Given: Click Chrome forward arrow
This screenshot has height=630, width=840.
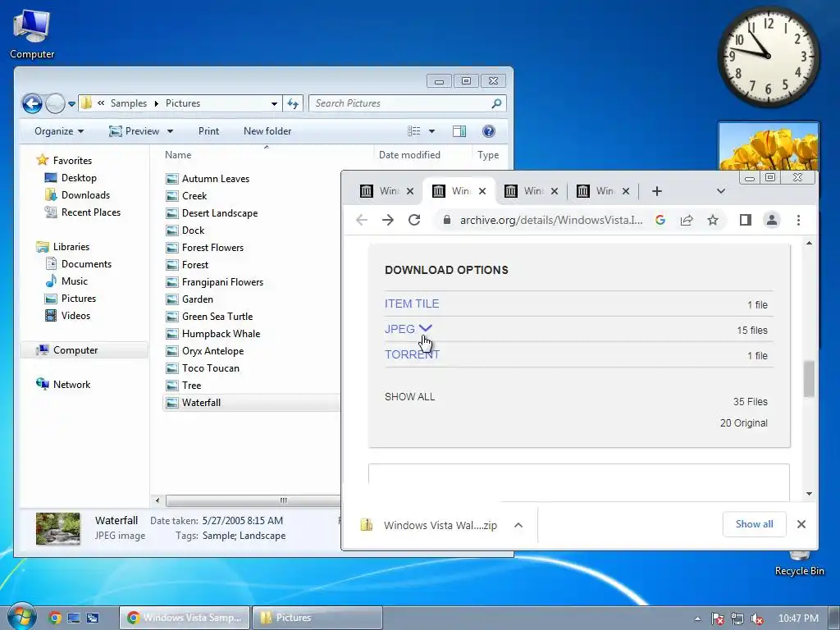Looking at the screenshot, I should (x=388, y=220).
